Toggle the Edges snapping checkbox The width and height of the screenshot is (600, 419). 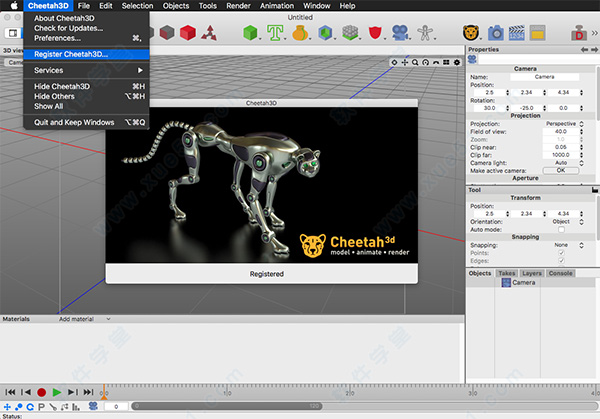561,261
